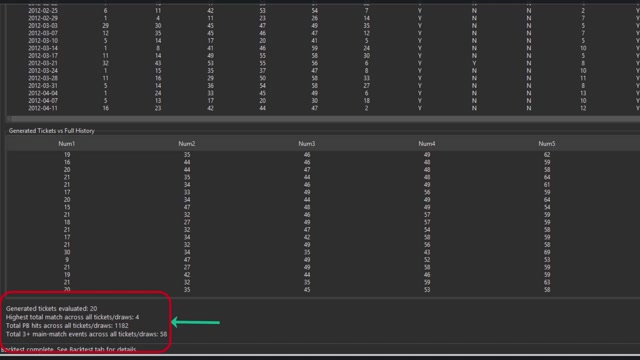
Task: Click Num4 value 52 in generated tickets
Action: (x=427, y=260)
